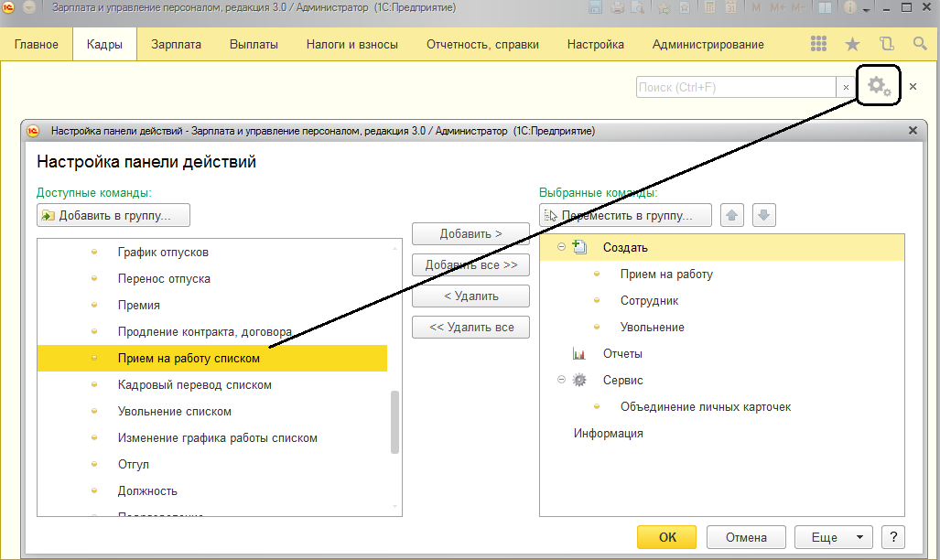The height and width of the screenshot is (560, 940).
Task: Click the printer icon in title bar
Action: 617,8
